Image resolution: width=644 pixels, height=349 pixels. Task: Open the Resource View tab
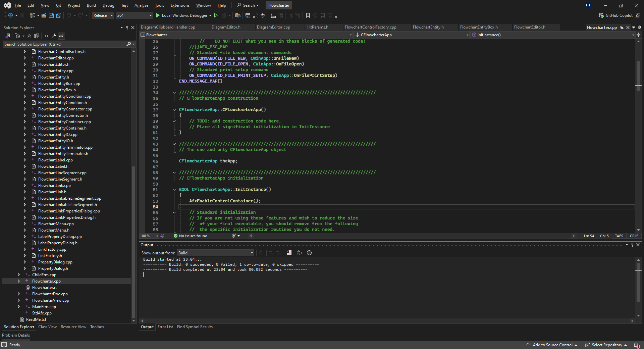[x=73, y=327]
